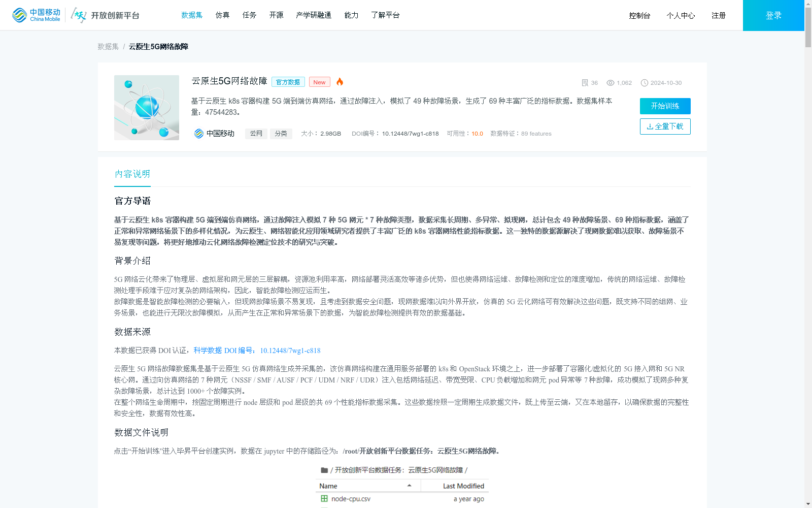The height and width of the screenshot is (508, 812).
Task: Click the 注册 register link
Action: pos(719,16)
